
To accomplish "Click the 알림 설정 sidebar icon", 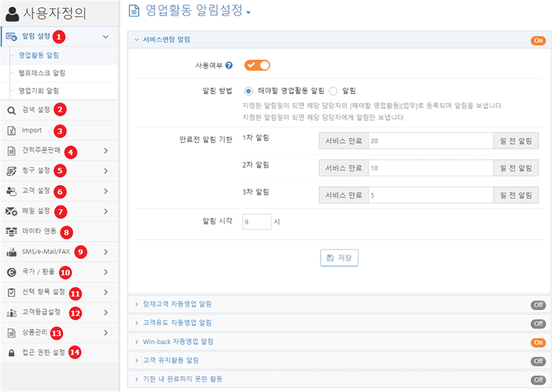I will pyautogui.click(x=11, y=37).
